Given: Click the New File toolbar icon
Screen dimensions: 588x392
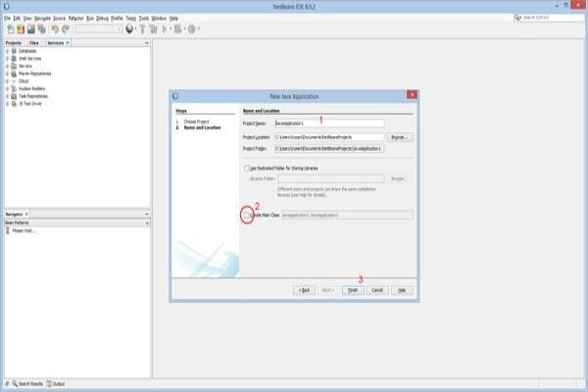Looking at the screenshot, I should click(x=11, y=28).
